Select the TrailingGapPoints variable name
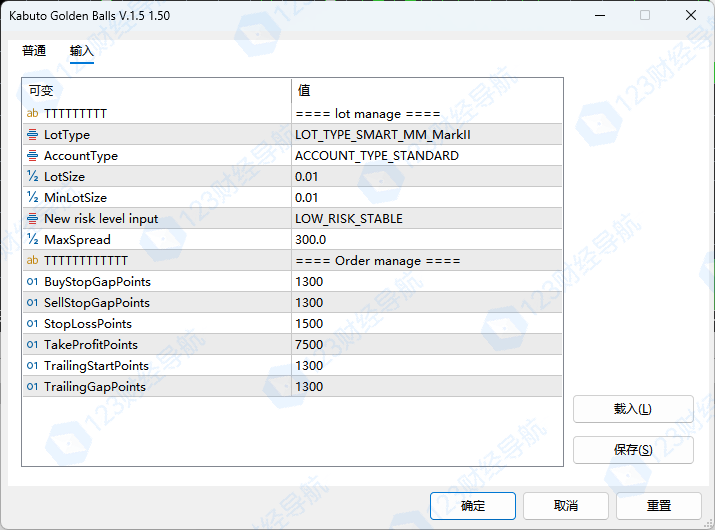 95,387
